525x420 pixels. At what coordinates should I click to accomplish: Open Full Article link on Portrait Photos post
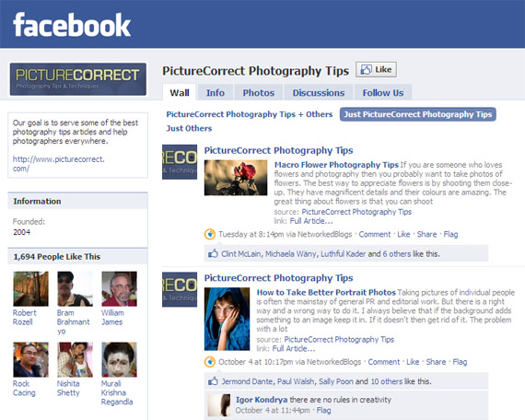tap(294, 349)
